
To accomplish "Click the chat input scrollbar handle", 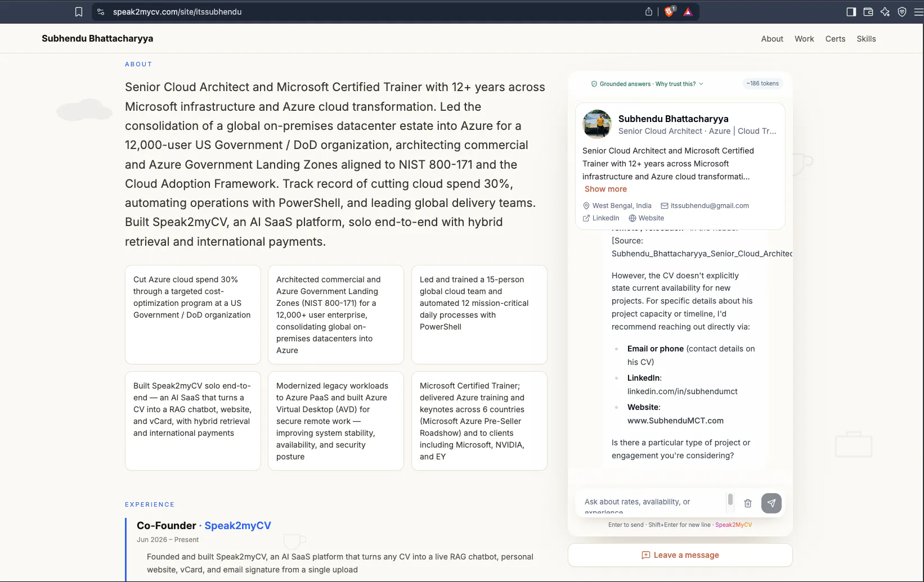I will click(730, 499).
